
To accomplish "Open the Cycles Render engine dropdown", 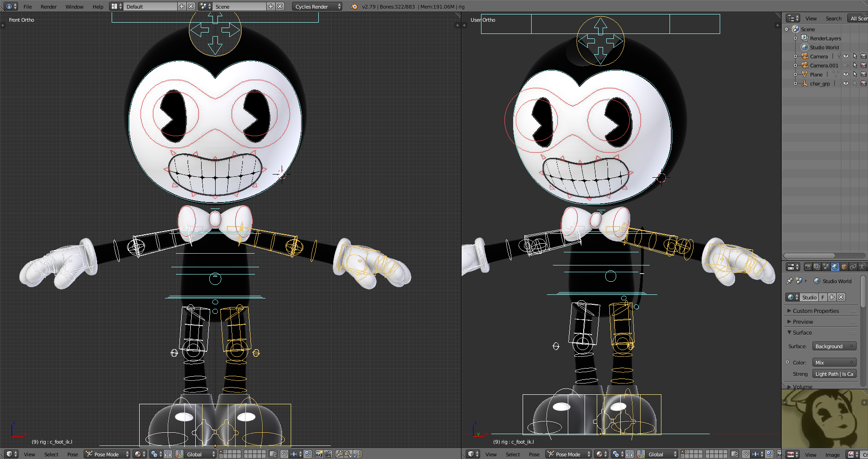I will coord(317,7).
